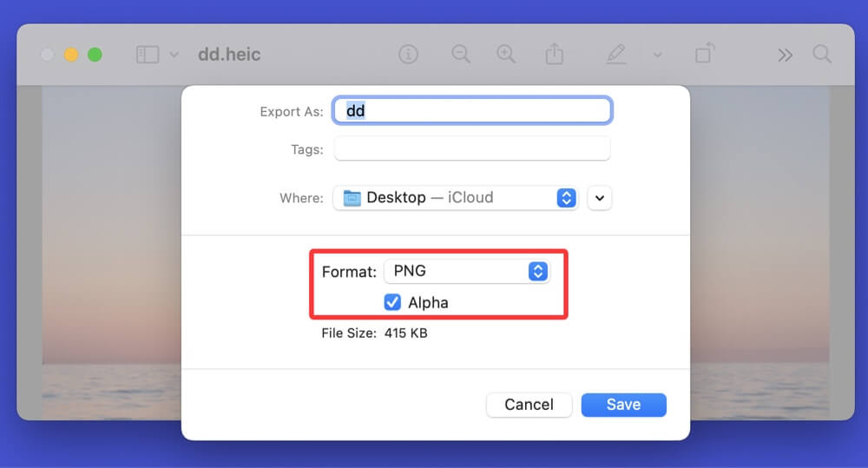The height and width of the screenshot is (468, 868).
Task: Open the Format PNG dropdown
Action: point(467,271)
